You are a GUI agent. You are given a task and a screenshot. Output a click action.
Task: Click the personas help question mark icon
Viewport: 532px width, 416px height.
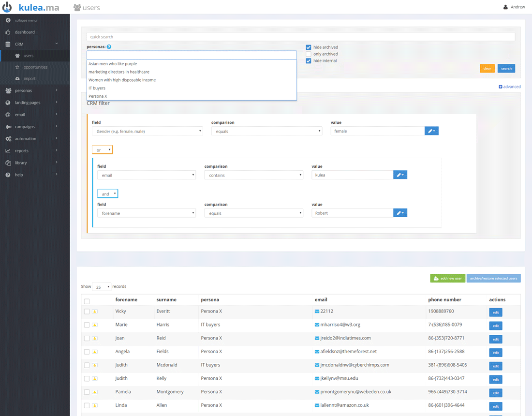pos(109,47)
